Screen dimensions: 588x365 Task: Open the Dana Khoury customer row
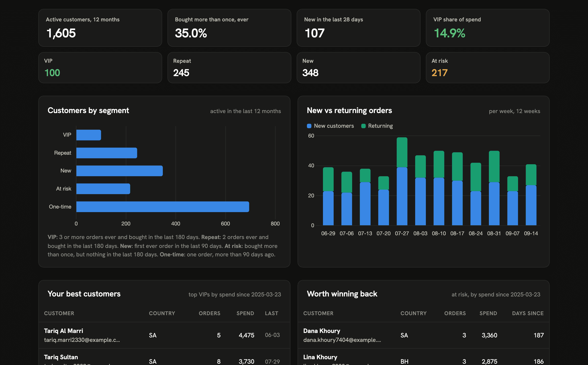tap(423, 335)
